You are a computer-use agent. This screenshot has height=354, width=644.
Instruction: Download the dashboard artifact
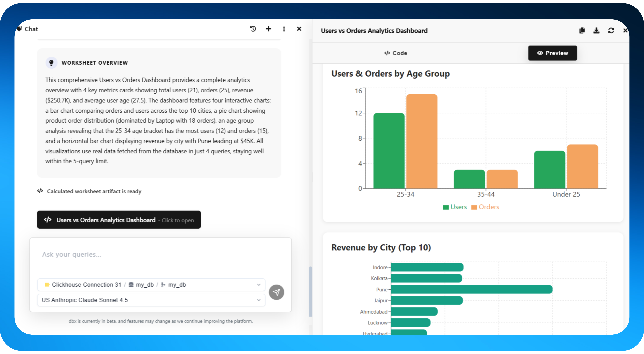tap(597, 30)
